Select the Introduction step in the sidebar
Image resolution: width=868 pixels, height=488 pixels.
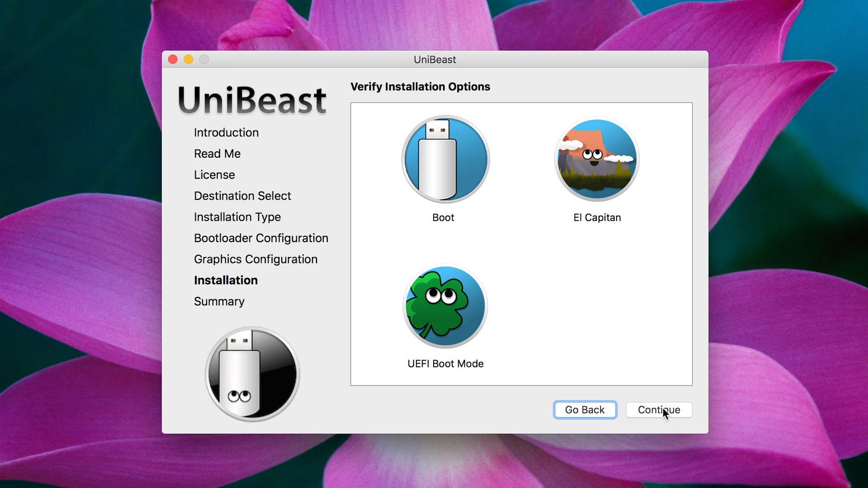point(226,132)
